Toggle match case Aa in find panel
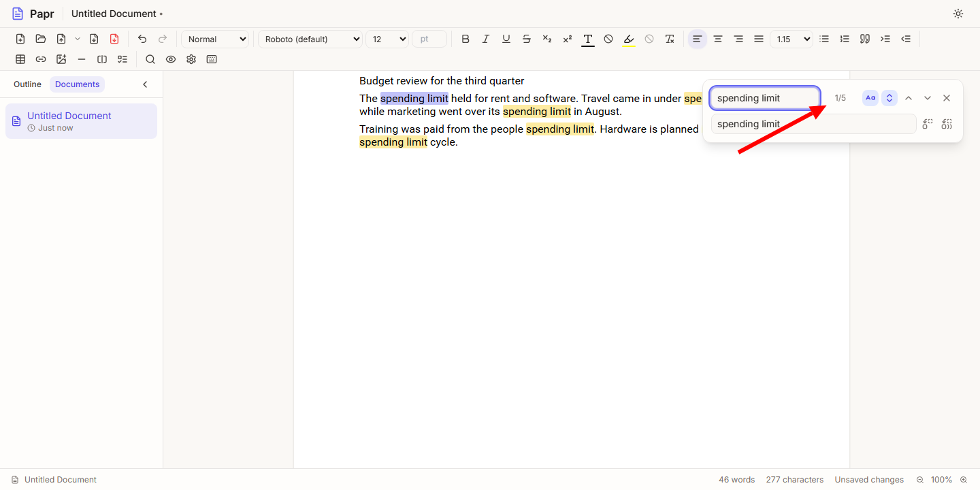 (870, 98)
